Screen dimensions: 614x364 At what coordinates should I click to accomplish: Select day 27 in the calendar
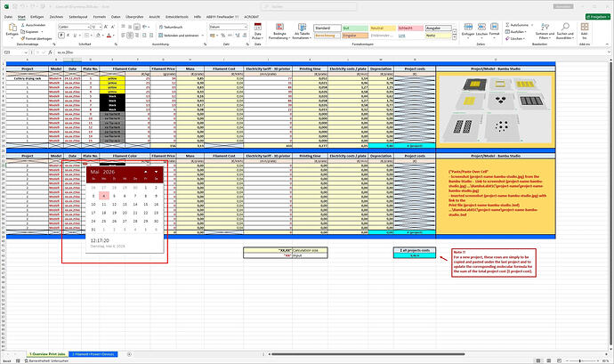pos(125,221)
